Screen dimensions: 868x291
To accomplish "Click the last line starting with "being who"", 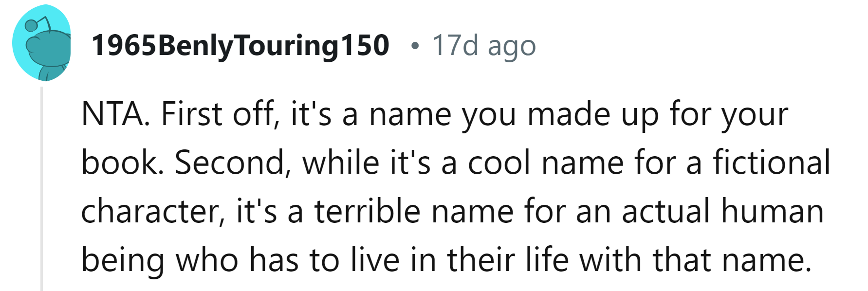I will point(446,259).
